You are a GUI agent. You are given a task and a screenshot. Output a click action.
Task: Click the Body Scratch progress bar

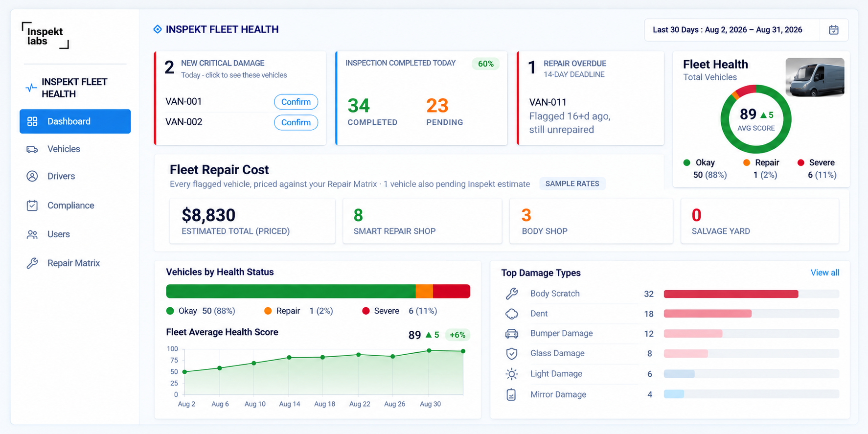coord(751,294)
